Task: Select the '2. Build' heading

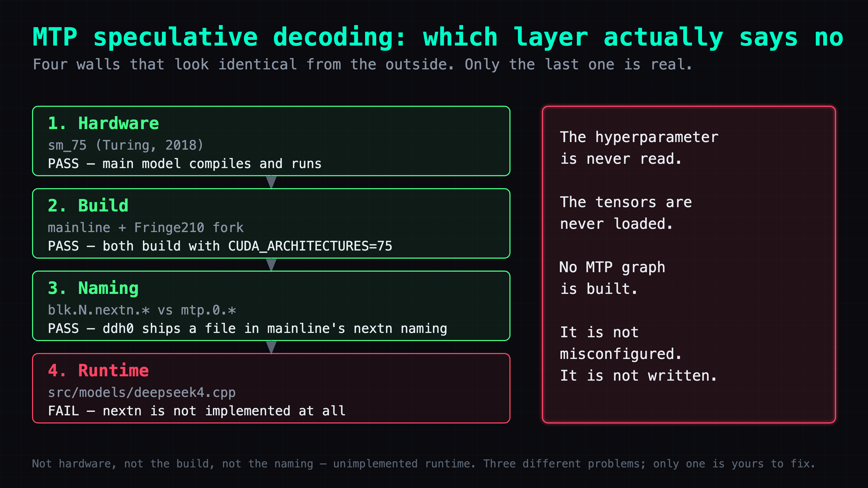Action: tap(88, 206)
